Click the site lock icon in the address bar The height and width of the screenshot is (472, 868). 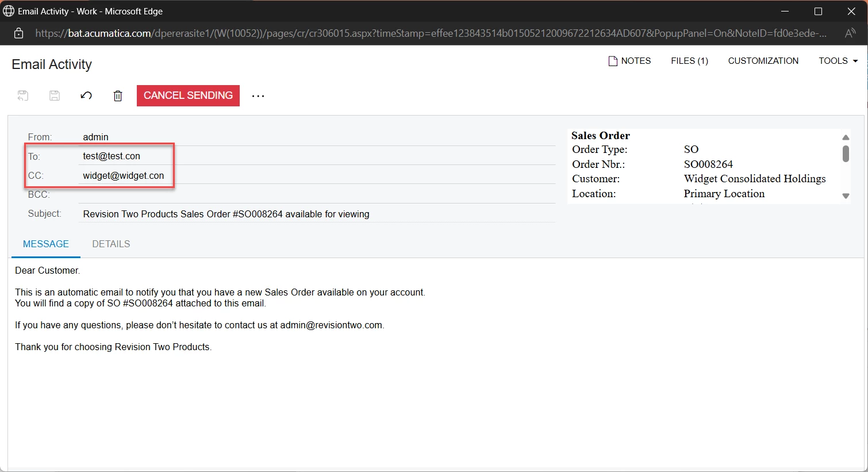point(18,33)
